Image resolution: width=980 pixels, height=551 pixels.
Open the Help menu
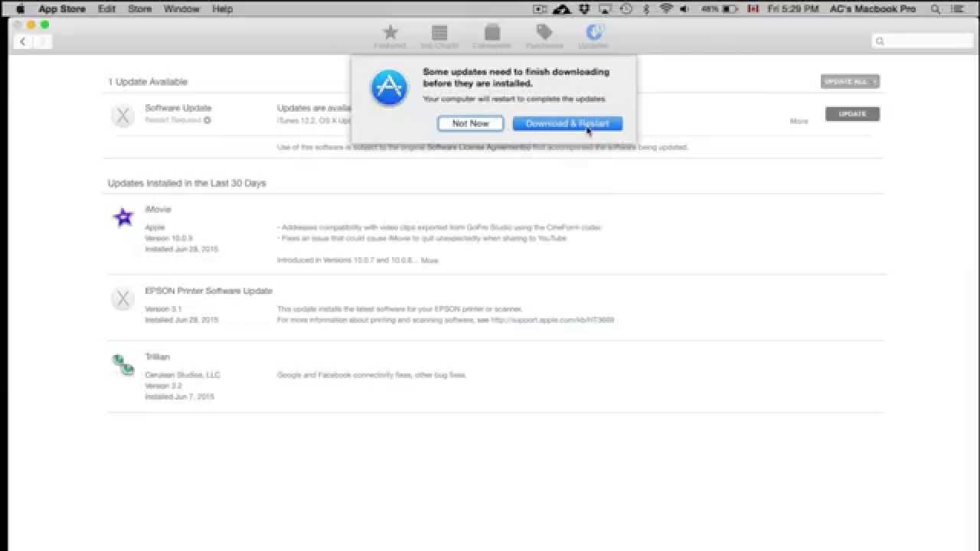tap(222, 9)
